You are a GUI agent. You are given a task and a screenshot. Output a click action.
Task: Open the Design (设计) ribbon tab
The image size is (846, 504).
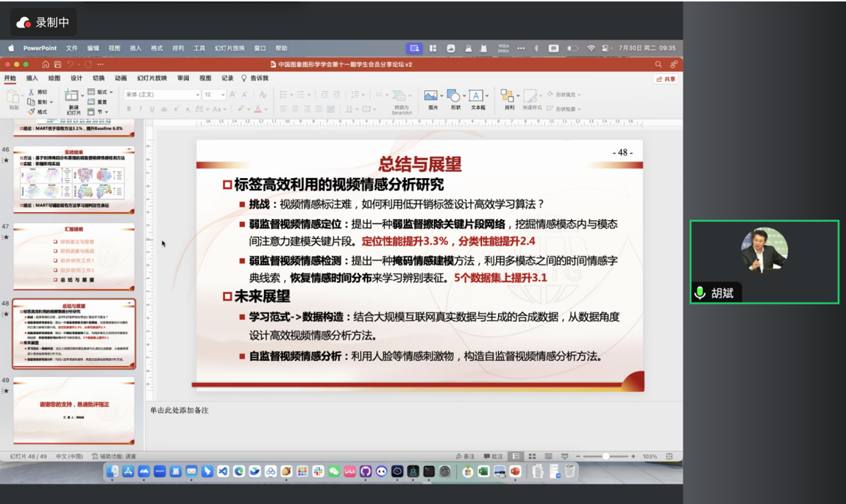pos(77,78)
